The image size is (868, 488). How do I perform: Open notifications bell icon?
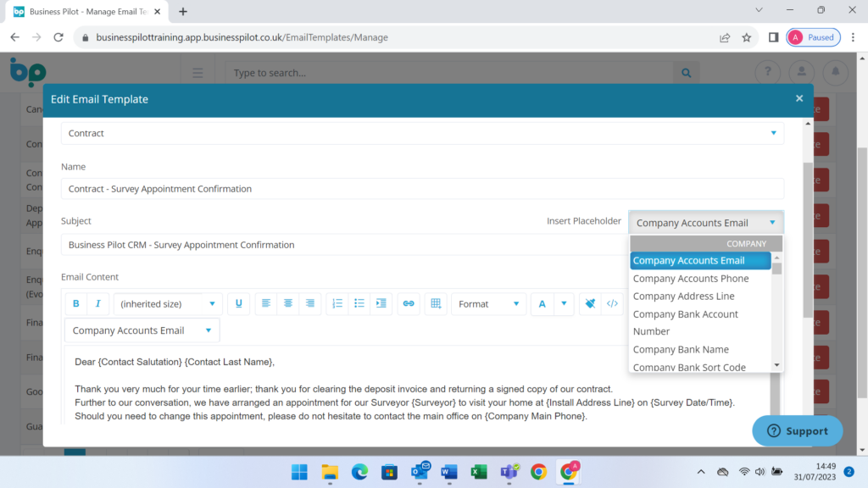point(835,72)
